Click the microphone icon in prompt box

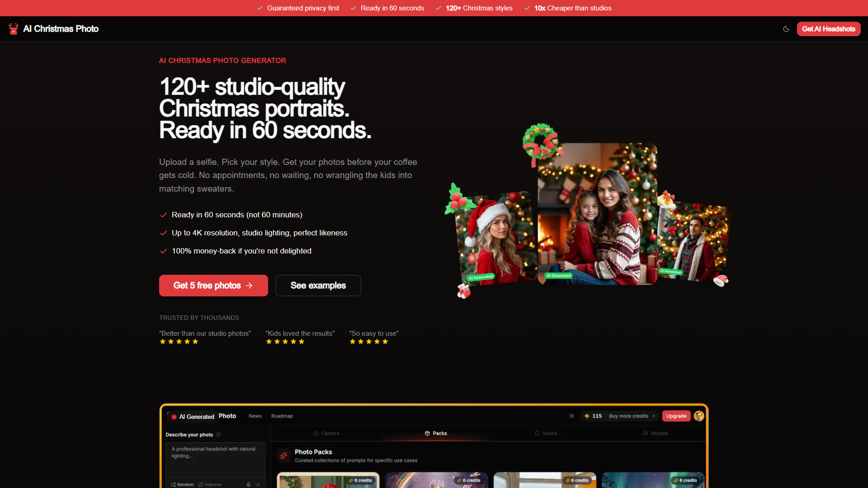click(x=248, y=484)
